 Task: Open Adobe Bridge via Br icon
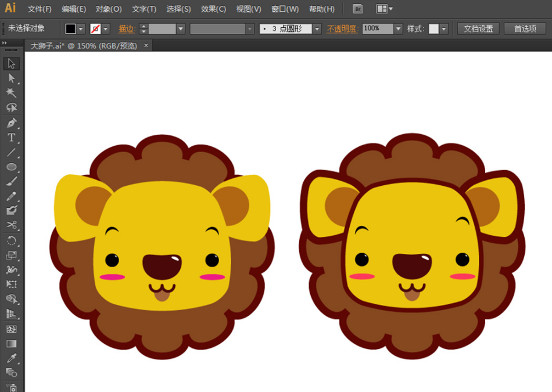tap(359, 9)
